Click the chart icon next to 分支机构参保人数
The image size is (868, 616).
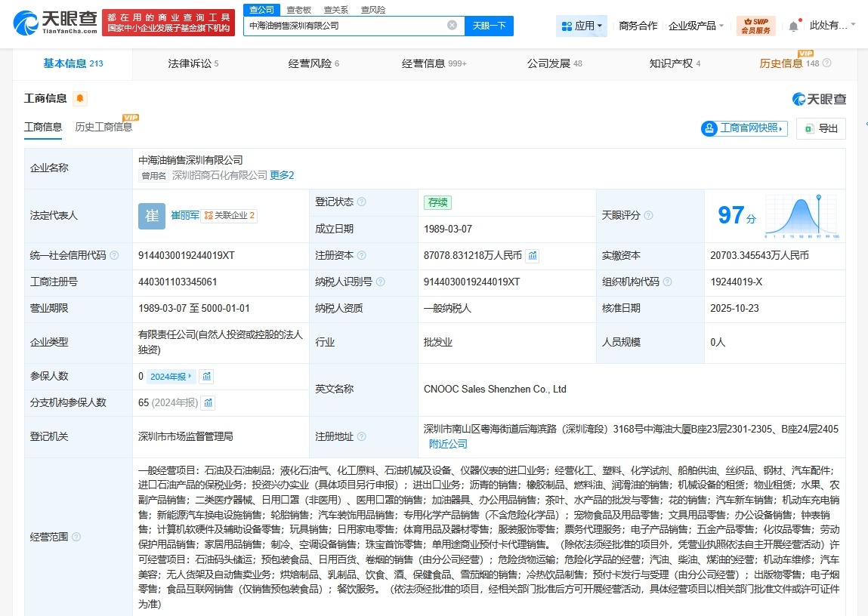[x=207, y=402]
